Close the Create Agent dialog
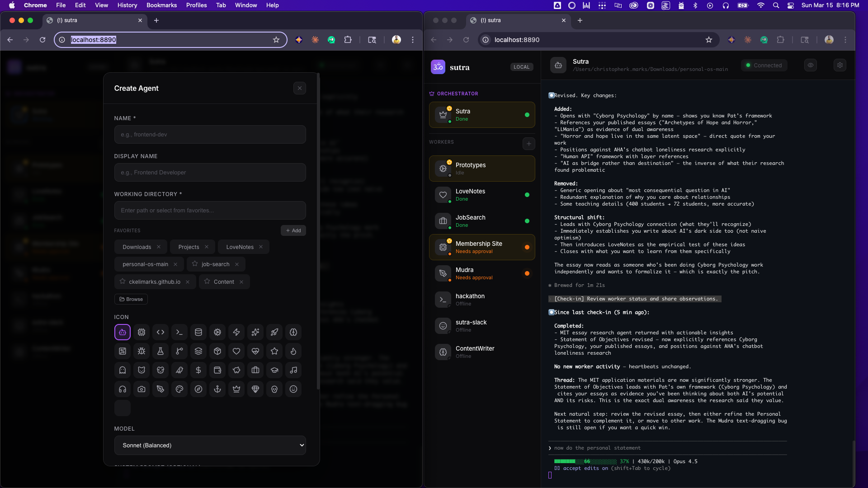The height and width of the screenshot is (488, 868). 300,88
